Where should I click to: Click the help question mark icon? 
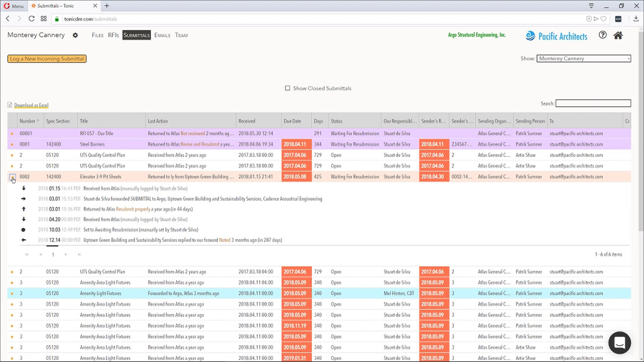602,35
